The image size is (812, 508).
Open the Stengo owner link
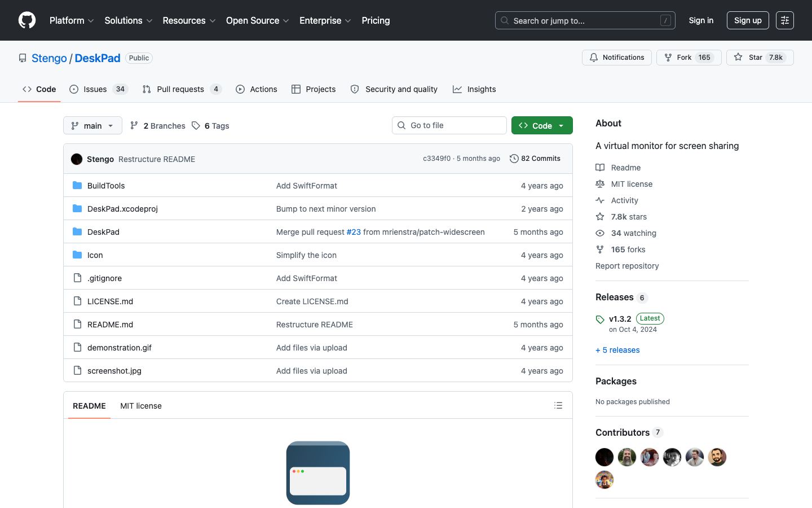tap(49, 58)
